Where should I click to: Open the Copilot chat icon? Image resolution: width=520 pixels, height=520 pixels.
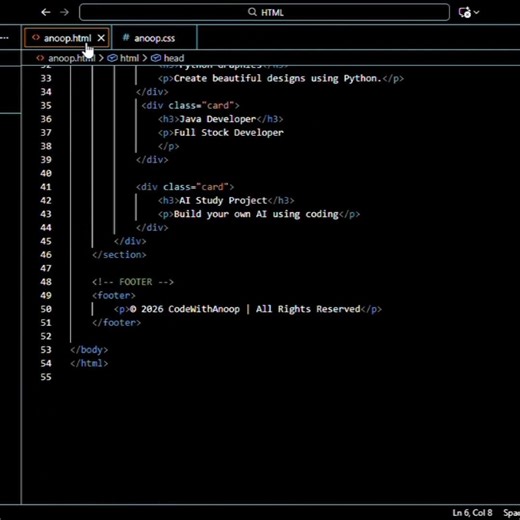pos(465,12)
